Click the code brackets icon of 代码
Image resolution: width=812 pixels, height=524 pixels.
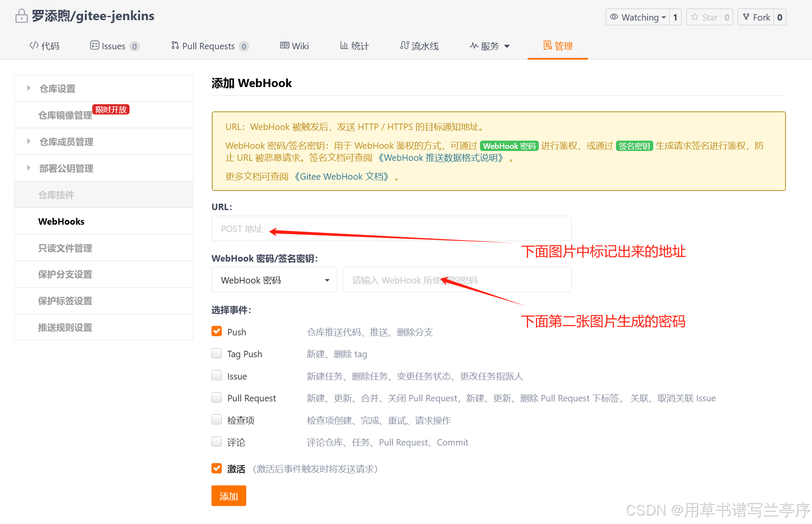34,45
